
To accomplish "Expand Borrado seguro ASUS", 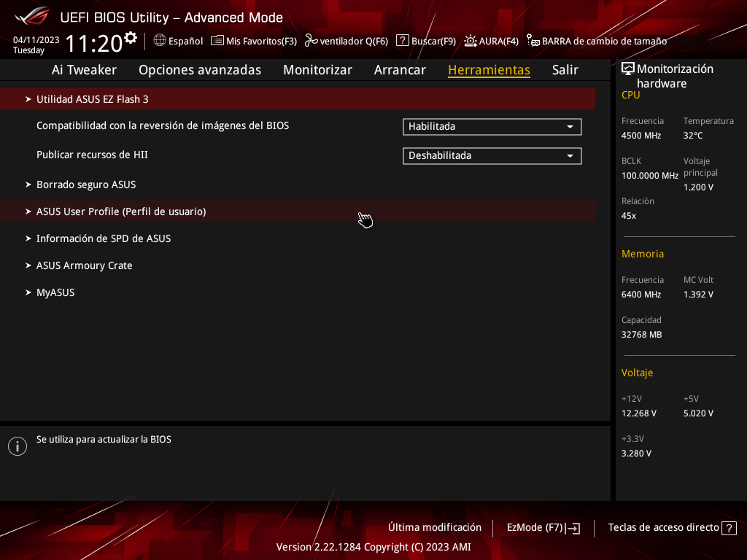I will [298, 184].
